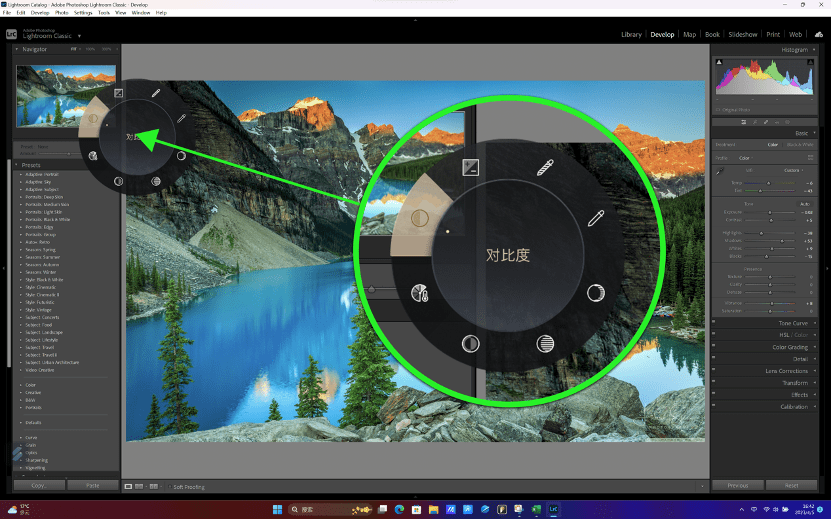Viewport: 832px width, 520px height.
Task: Switch to Before/After view in the toolbar
Action: [x=153, y=487]
